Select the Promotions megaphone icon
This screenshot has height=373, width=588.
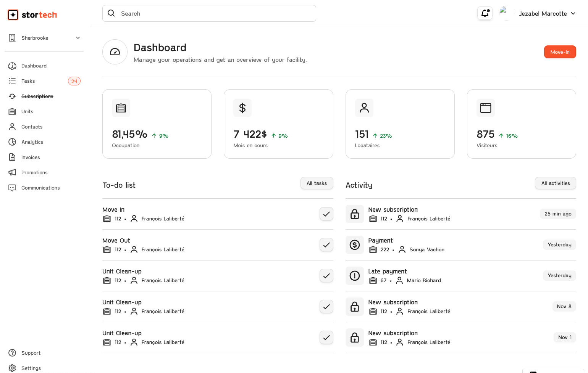[12, 172]
